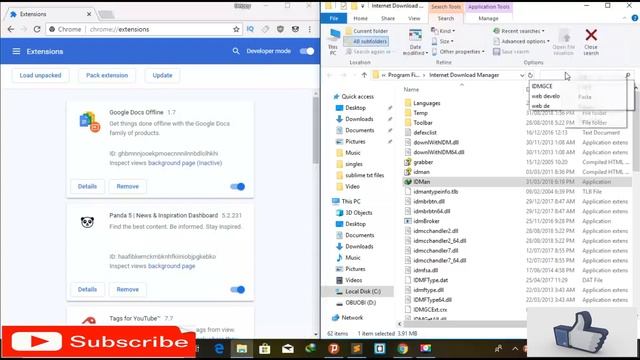Select the Languages folder
Screen dimensions: 640x360
[427, 103]
